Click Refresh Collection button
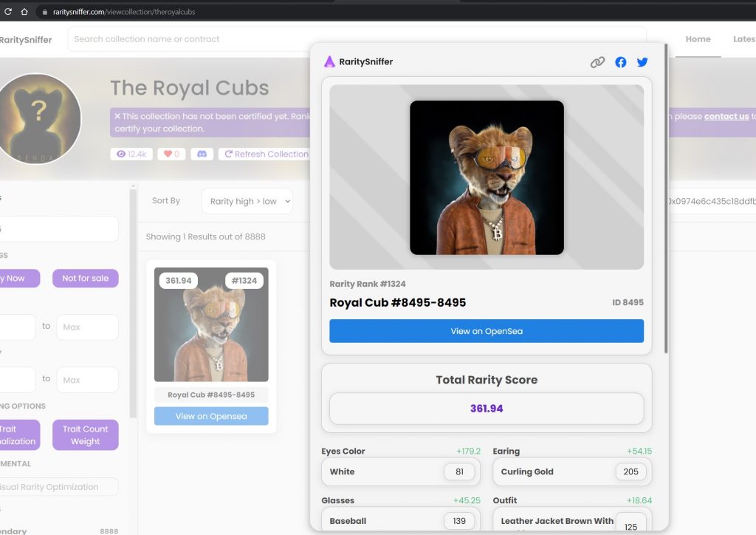This screenshot has width=756, height=535. click(266, 154)
